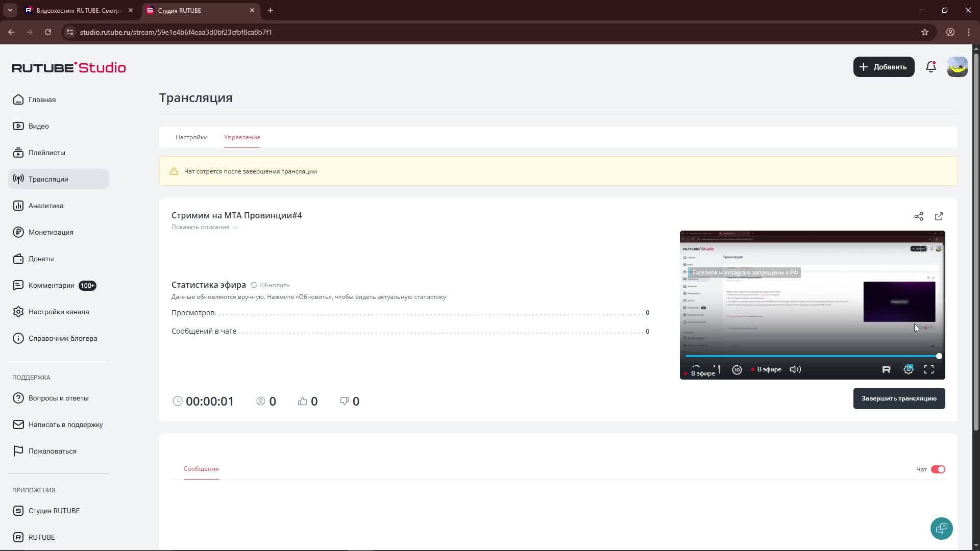Open the notifications bell
Screen dimensions: 980x551
point(930,67)
